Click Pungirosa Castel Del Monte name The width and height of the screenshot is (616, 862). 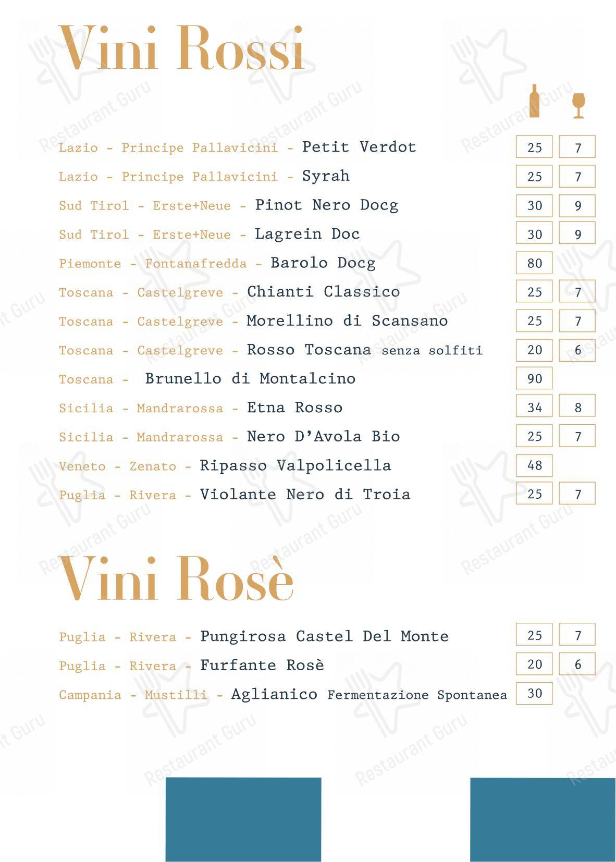tap(324, 636)
